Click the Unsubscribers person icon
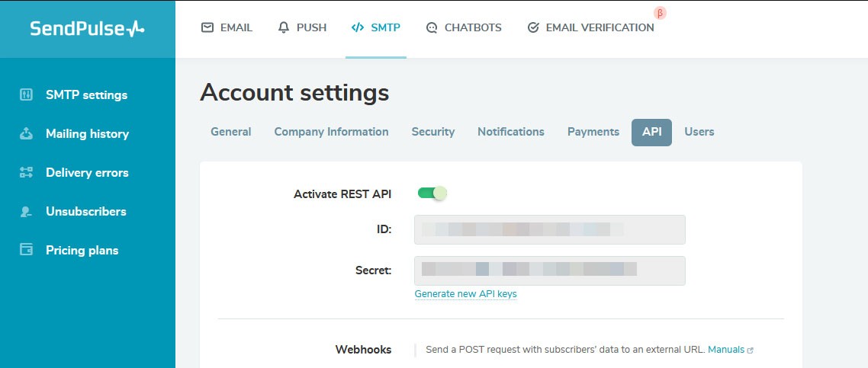 [27, 212]
